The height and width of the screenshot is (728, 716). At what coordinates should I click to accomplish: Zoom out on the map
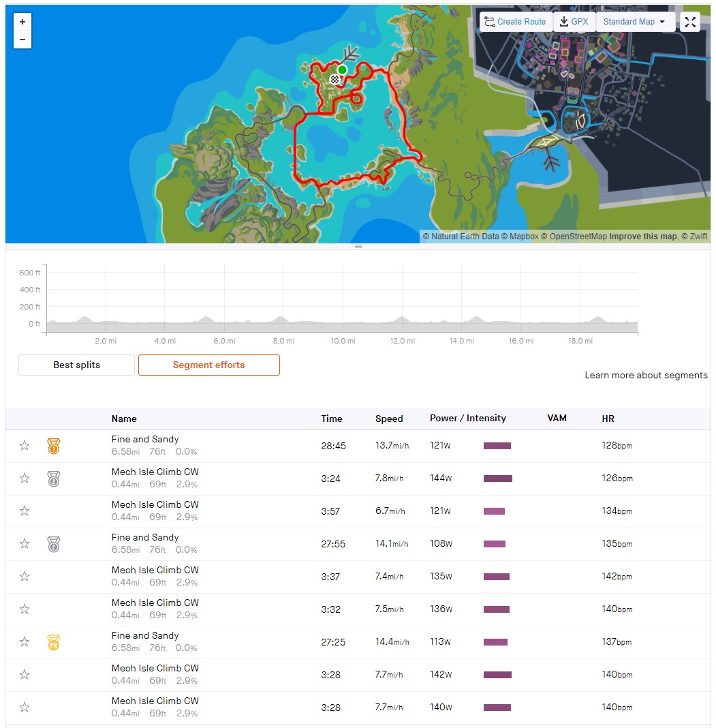point(22,40)
